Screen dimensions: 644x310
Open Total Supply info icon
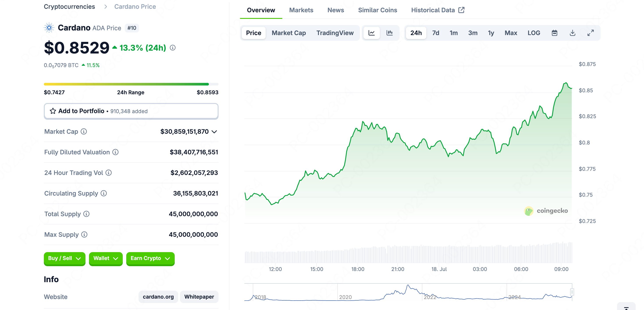pyautogui.click(x=86, y=214)
